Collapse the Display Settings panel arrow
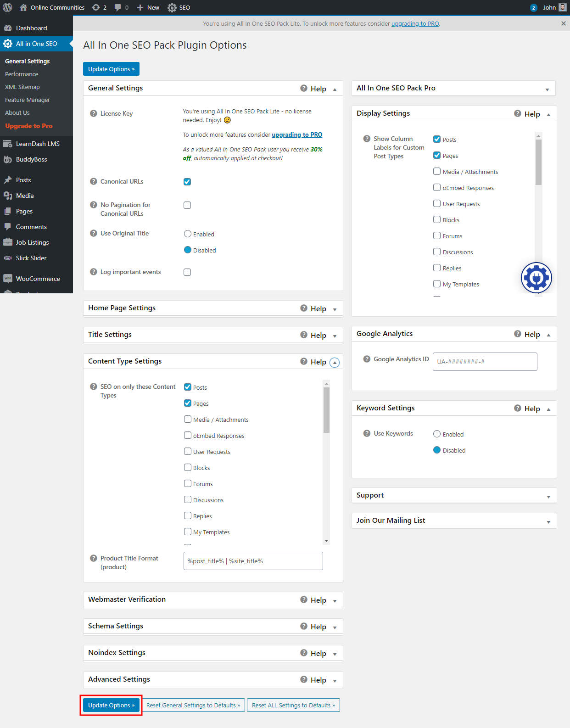Image resolution: width=570 pixels, height=728 pixels. point(548,115)
